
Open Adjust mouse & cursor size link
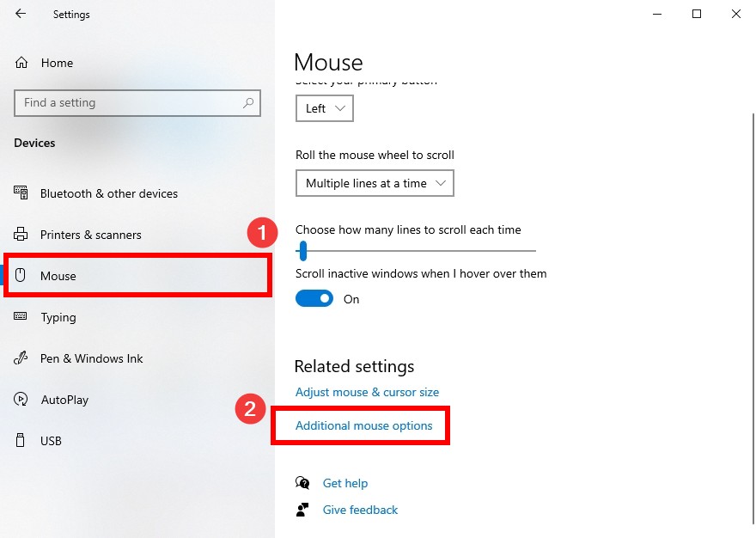point(368,392)
